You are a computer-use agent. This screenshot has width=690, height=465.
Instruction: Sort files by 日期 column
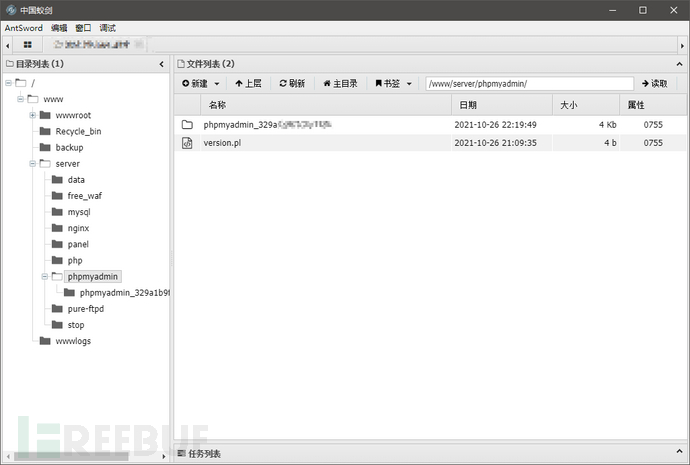click(x=502, y=105)
